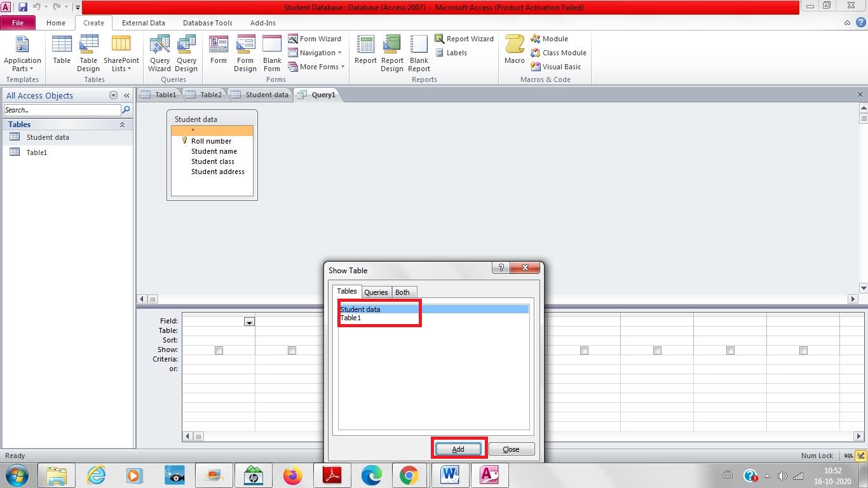Collapse the navigation pane shutter
The width and height of the screenshot is (868, 488).
pos(126,95)
